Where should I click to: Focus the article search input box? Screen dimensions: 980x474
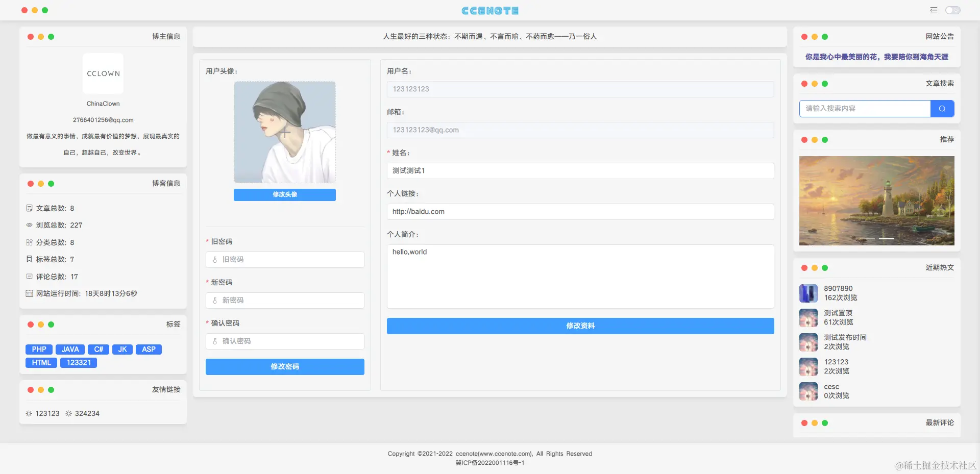(865, 109)
